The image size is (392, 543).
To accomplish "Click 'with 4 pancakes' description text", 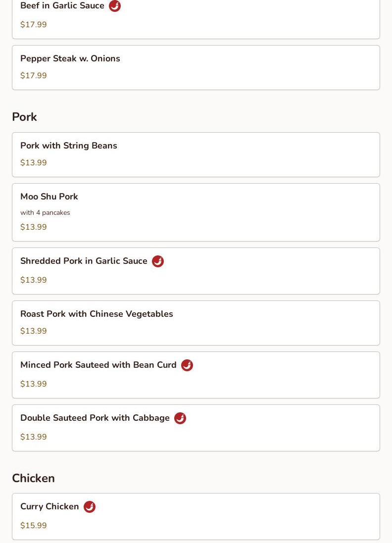I will point(45,213).
